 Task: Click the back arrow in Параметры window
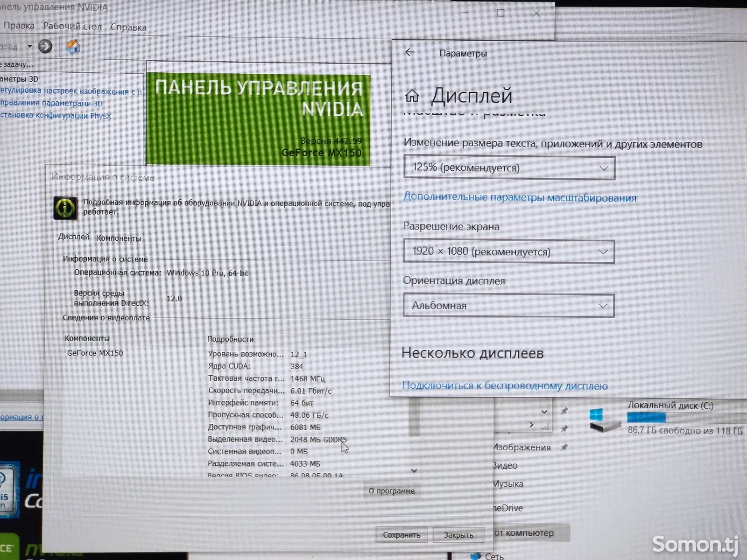coord(410,52)
